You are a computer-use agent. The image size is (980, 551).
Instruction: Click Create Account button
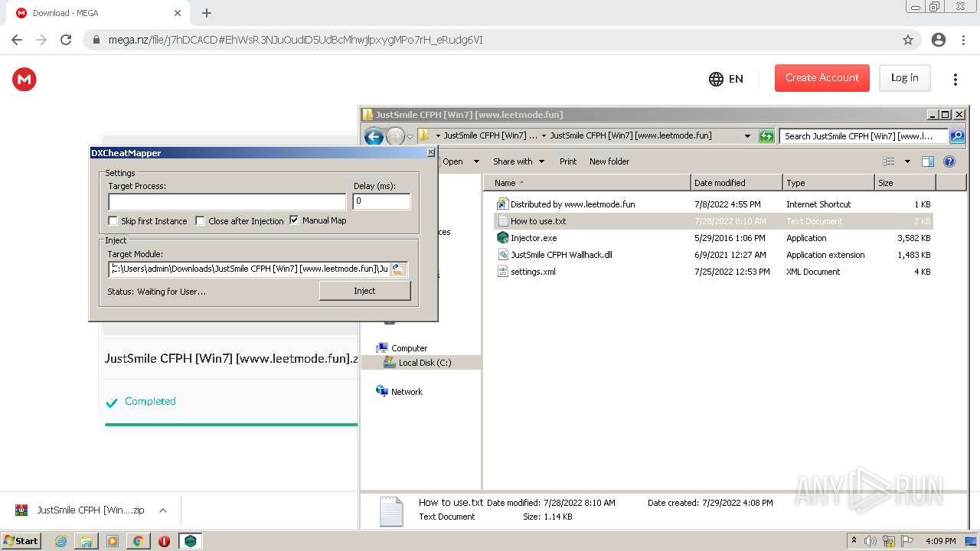coord(822,78)
